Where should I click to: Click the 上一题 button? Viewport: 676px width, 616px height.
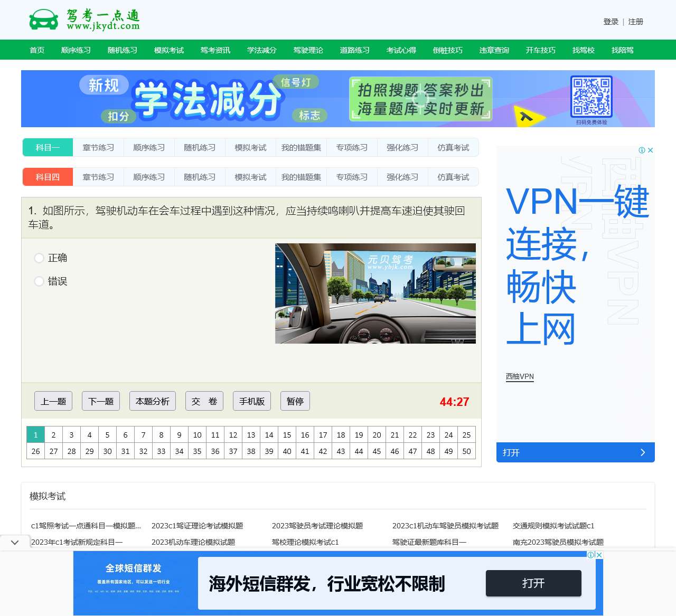(53, 401)
